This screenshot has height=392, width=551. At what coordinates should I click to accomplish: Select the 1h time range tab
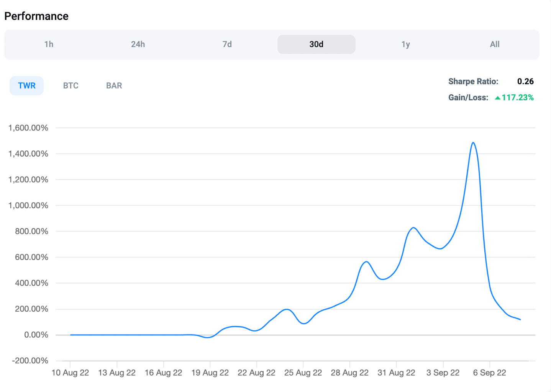(x=49, y=44)
